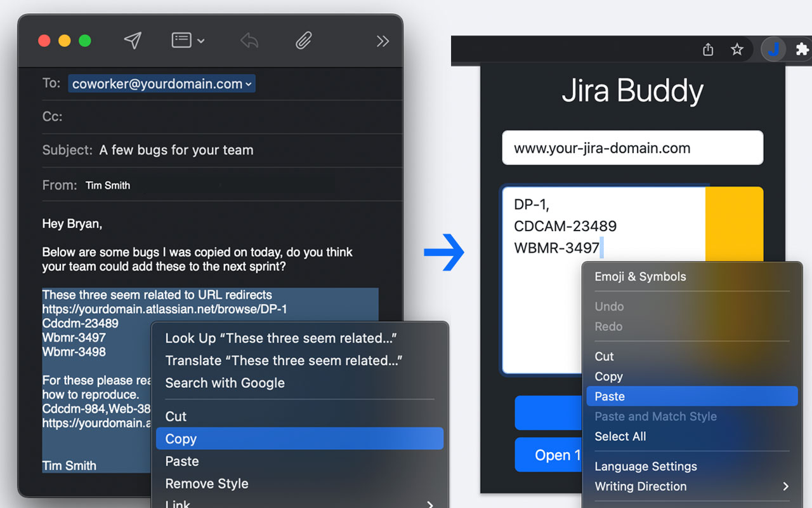This screenshot has width=812, height=508.
Task: Click the 'Wbmr-3498' line in the email
Action: pos(74,351)
